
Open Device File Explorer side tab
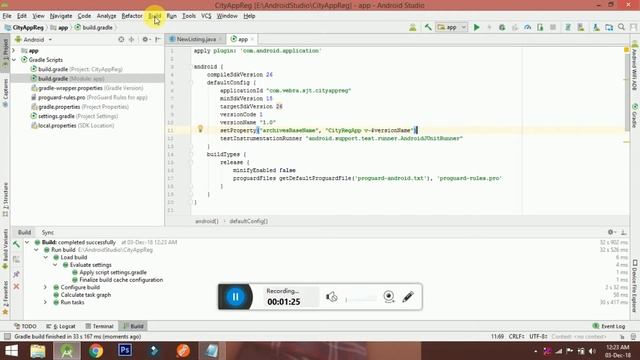coord(635,286)
